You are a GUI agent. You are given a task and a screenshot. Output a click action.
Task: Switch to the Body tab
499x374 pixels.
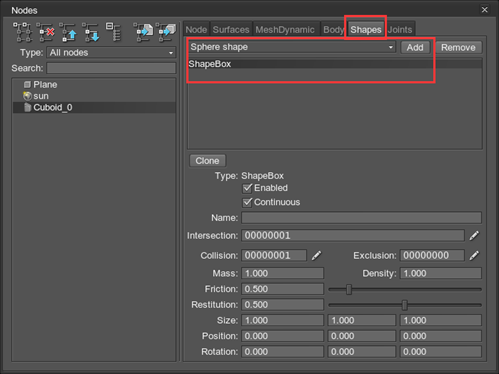click(333, 30)
